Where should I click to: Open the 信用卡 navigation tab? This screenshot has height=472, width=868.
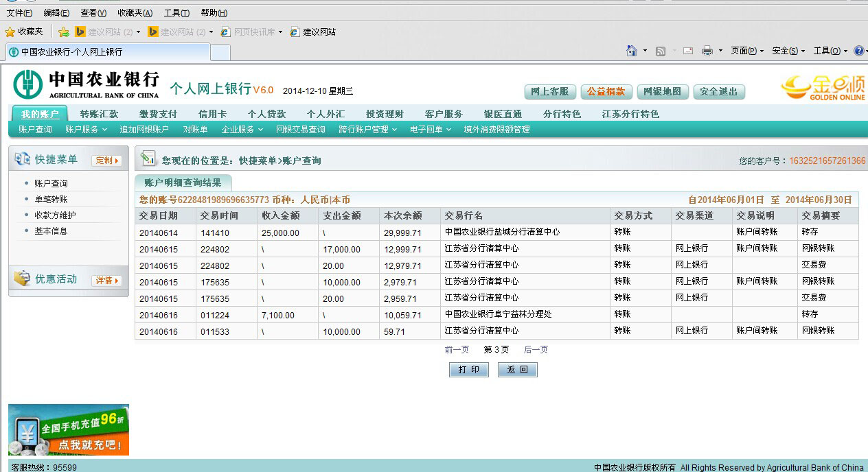[x=212, y=114]
